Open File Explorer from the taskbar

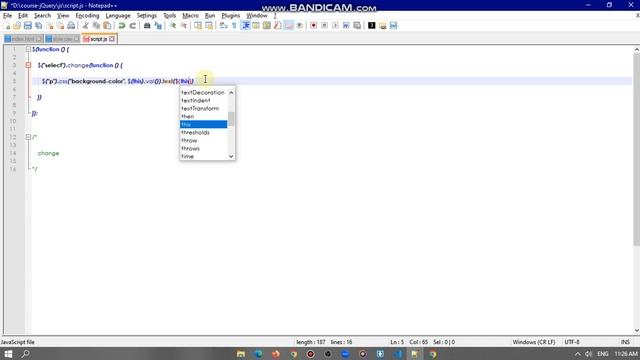[x=241, y=354]
